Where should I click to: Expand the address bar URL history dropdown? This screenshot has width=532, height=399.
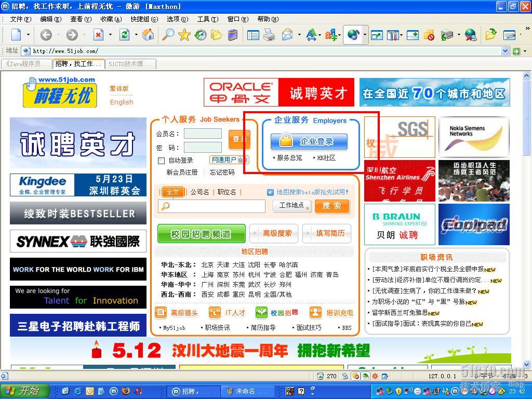pos(505,51)
